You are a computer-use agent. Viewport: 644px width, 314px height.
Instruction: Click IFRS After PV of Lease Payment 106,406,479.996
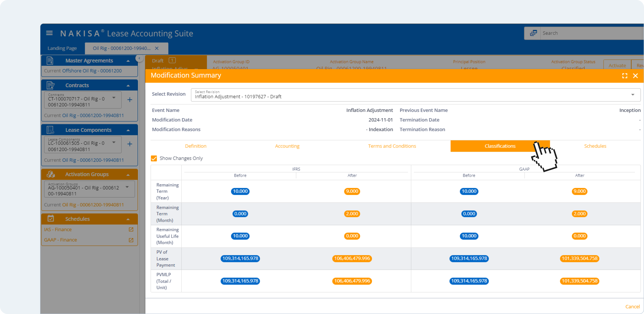pyautogui.click(x=352, y=258)
